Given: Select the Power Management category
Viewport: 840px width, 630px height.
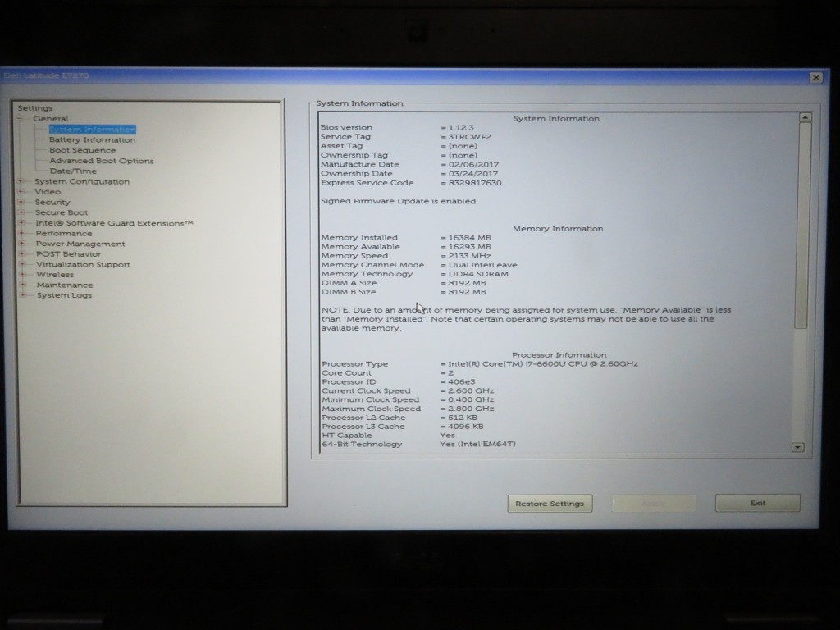Looking at the screenshot, I should tap(80, 244).
